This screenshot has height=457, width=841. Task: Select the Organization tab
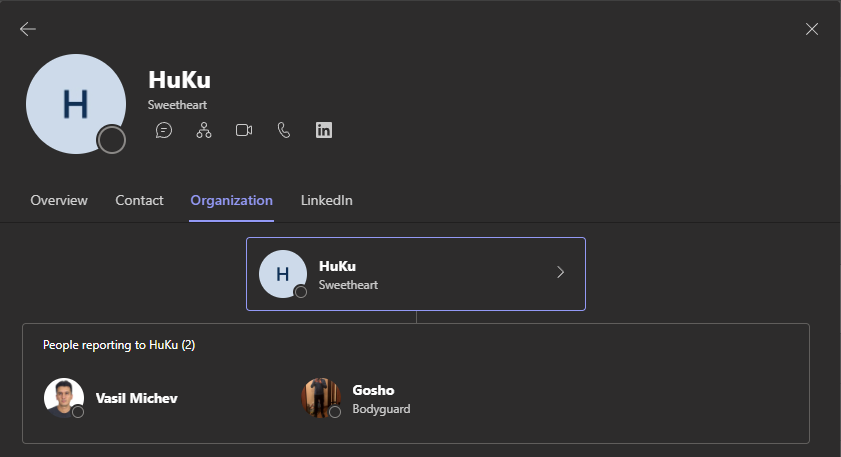tap(231, 200)
